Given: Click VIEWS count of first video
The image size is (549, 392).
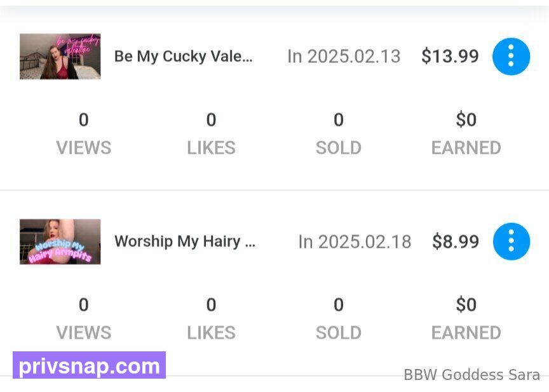Looking at the screenshot, I should (x=84, y=120).
